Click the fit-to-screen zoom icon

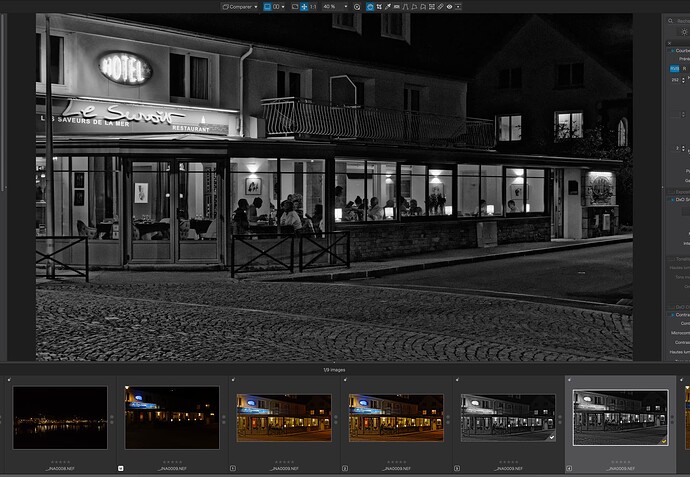[x=294, y=6]
